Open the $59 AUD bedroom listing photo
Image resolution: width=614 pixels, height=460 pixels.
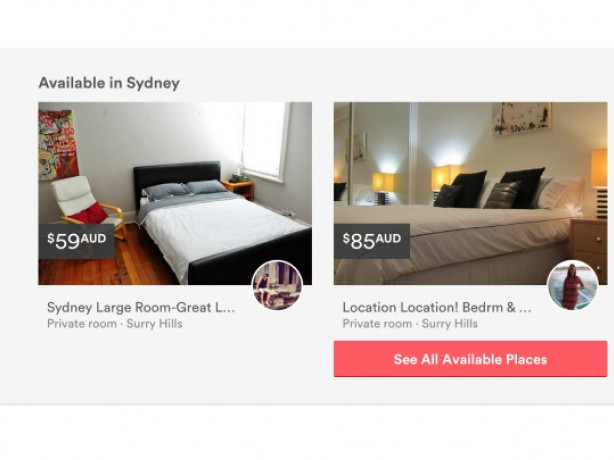pyautogui.click(x=175, y=193)
